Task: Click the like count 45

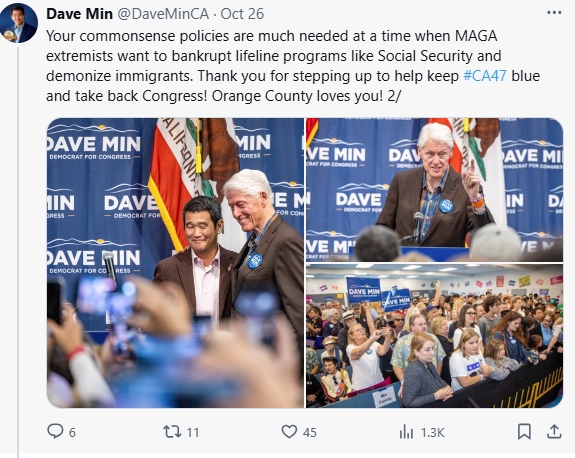Action: [x=310, y=433]
